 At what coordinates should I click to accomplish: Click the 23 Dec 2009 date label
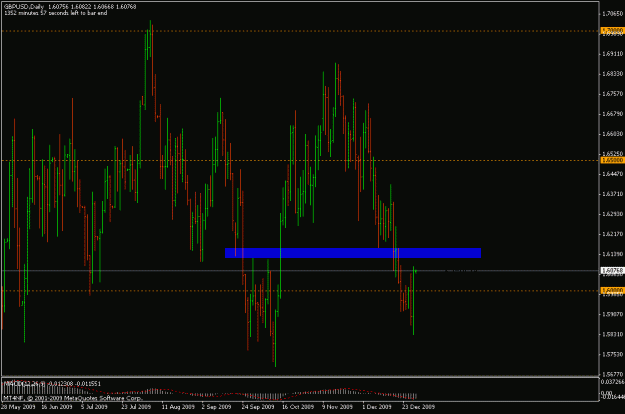coord(419,407)
